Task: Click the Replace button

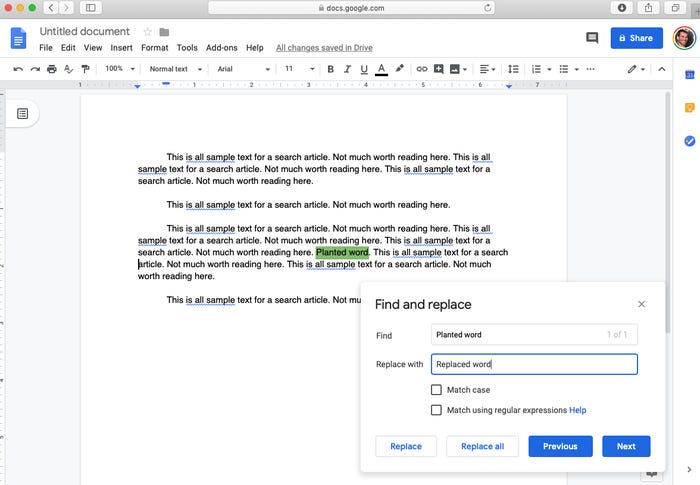Action: pos(406,446)
